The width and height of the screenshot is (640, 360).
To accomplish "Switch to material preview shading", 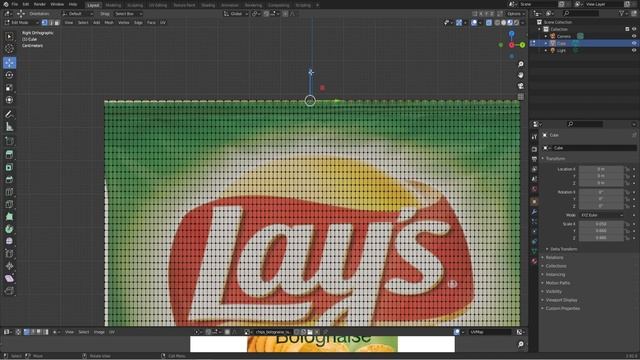I will click(x=510, y=23).
